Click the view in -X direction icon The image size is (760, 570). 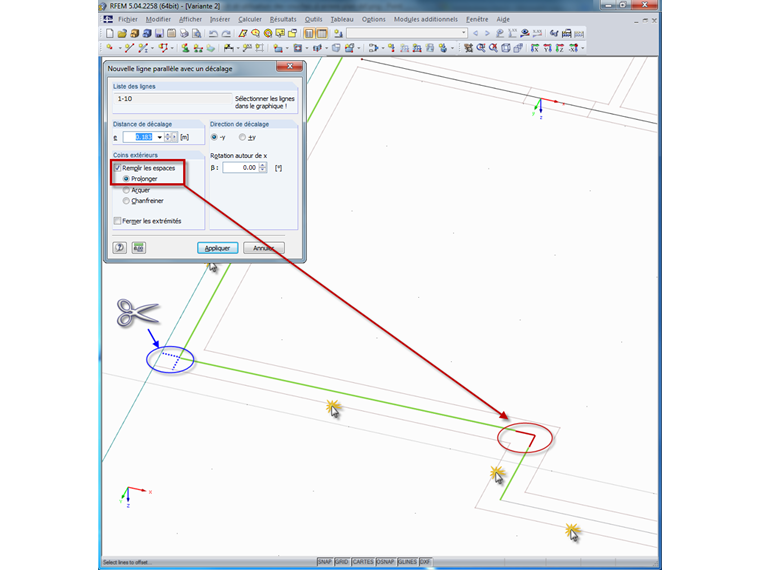pyautogui.click(x=573, y=48)
